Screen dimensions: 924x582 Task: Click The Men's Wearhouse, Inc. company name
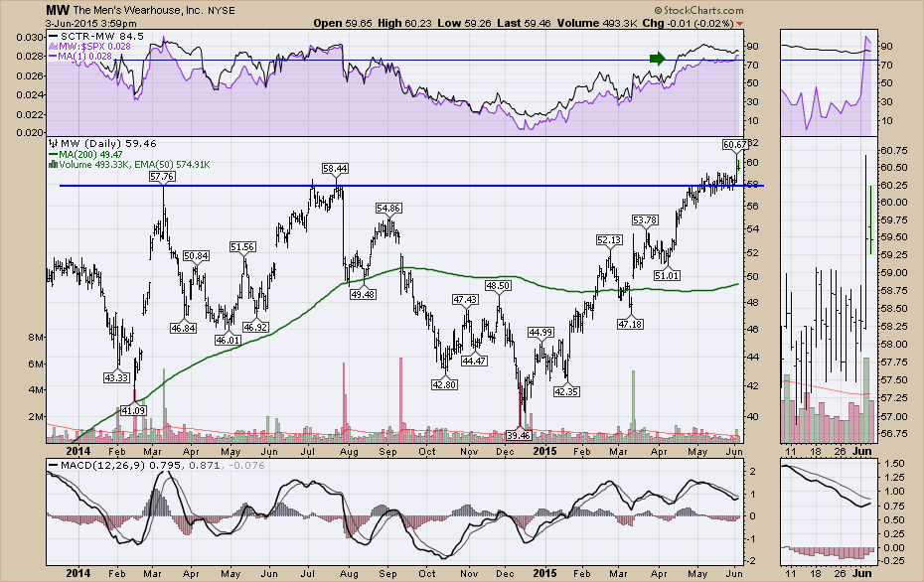click(x=138, y=11)
